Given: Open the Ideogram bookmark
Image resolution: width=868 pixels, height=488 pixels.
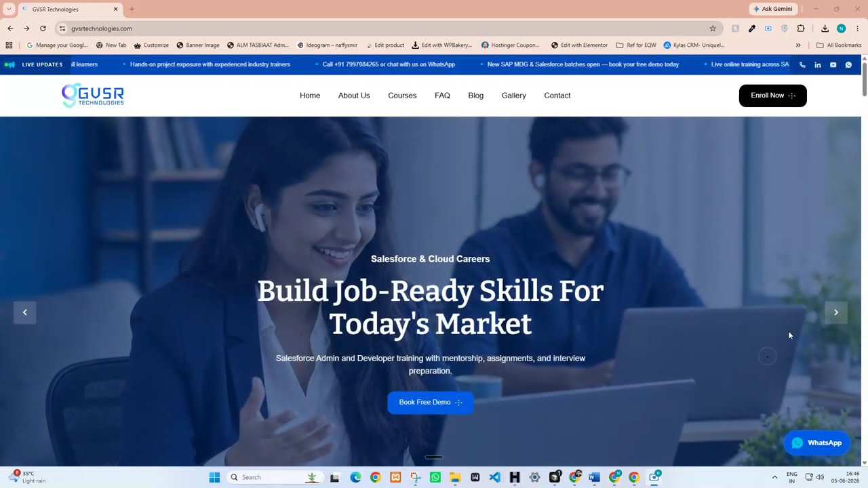Looking at the screenshot, I should pos(328,45).
